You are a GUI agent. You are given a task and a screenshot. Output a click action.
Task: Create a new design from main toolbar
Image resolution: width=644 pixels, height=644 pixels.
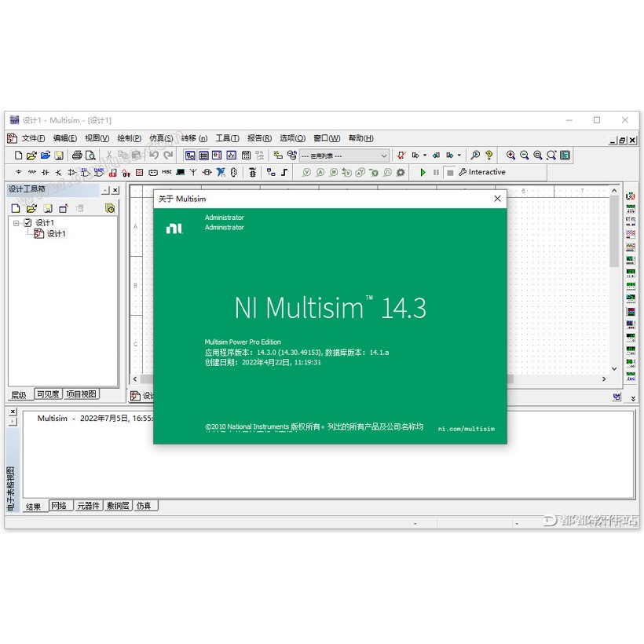click(x=18, y=156)
